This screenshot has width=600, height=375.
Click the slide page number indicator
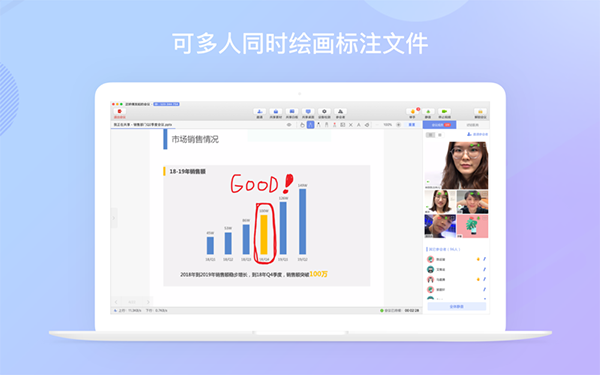[132, 302]
